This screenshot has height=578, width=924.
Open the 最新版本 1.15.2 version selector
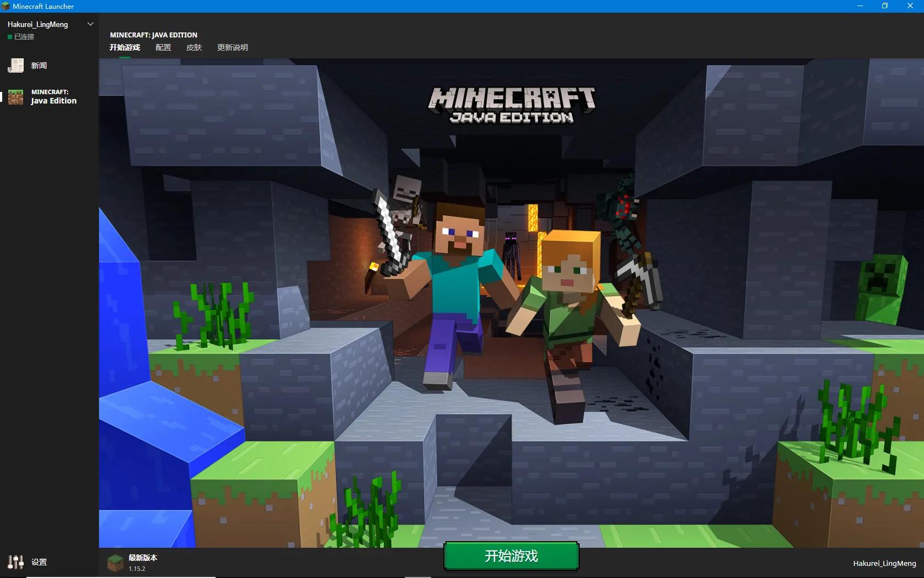(x=132, y=563)
